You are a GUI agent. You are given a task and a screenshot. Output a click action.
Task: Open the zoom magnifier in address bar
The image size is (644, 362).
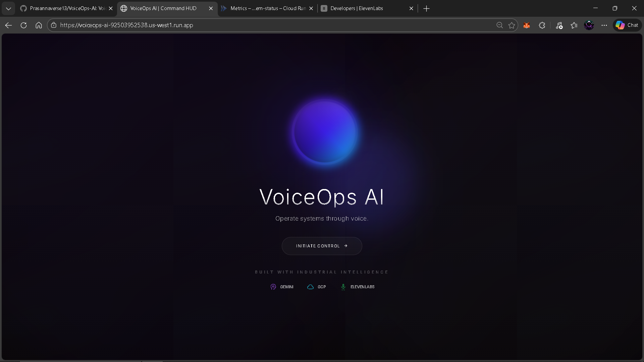click(499, 25)
